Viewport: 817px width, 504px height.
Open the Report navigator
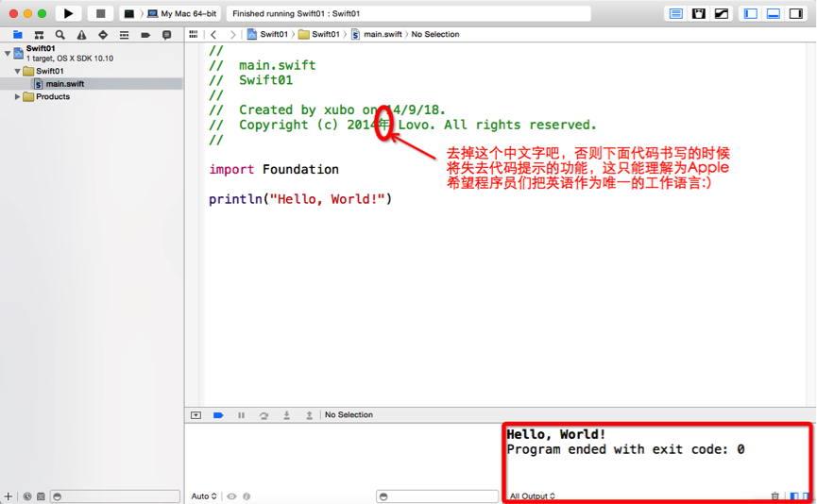click(x=167, y=35)
